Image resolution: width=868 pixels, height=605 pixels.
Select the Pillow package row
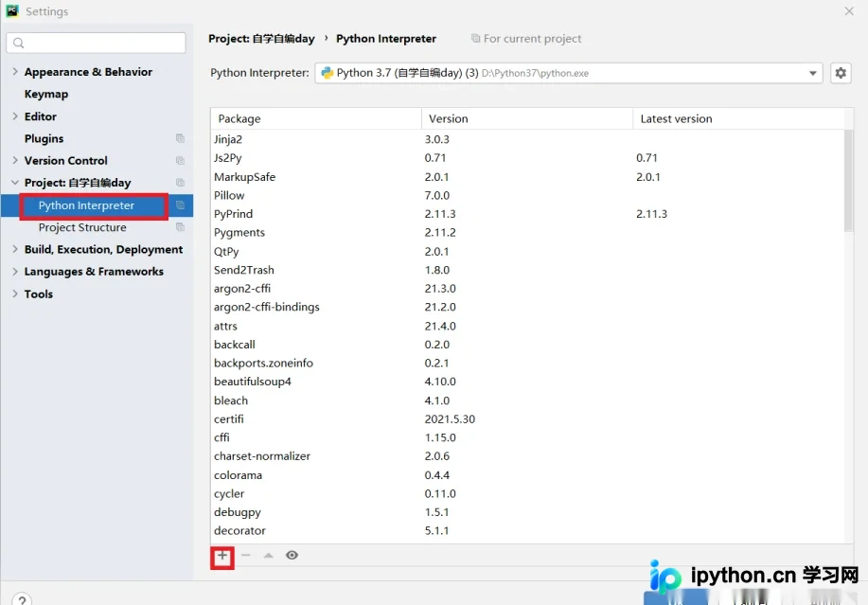(527, 195)
